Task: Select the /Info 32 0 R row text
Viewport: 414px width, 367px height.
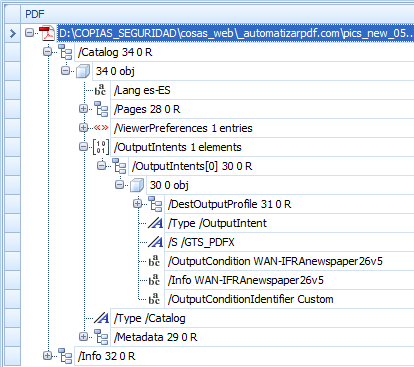Action: 106,356
